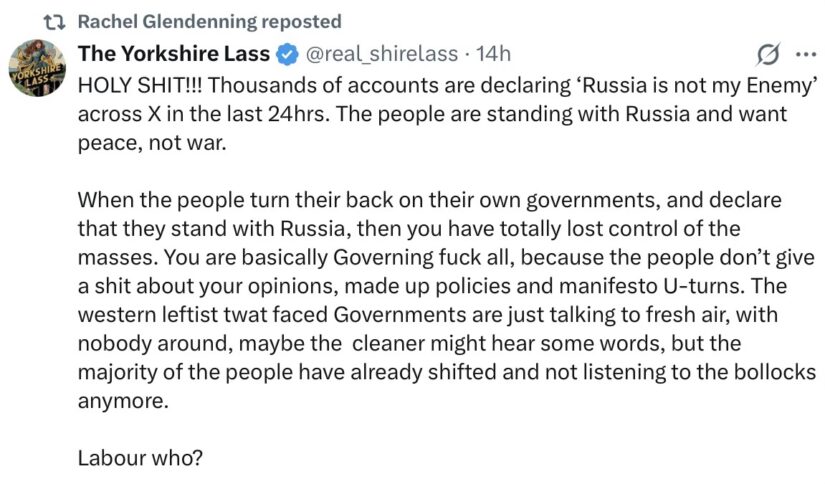Click the repost arrows icon above the post
Viewport: 825px width, 484px height.
(x=54, y=22)
